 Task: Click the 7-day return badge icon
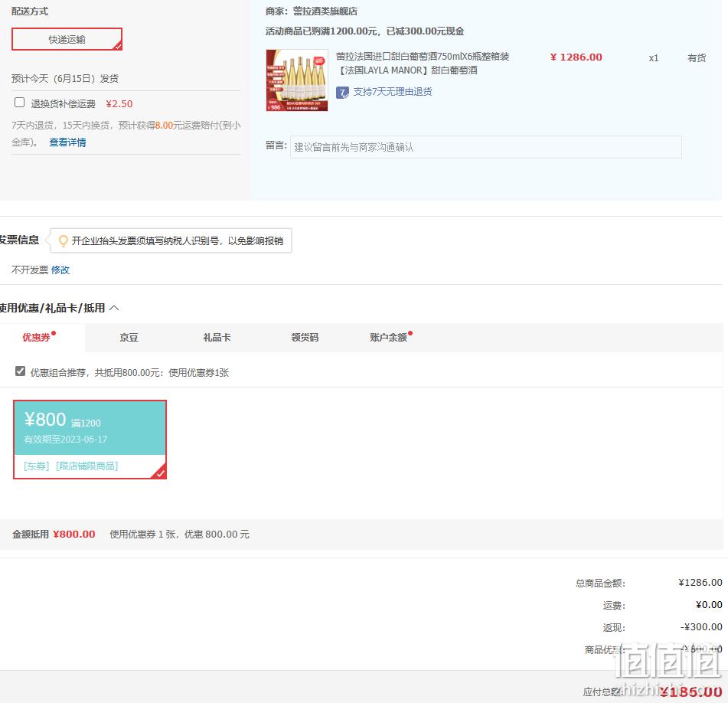click(342, 93)
